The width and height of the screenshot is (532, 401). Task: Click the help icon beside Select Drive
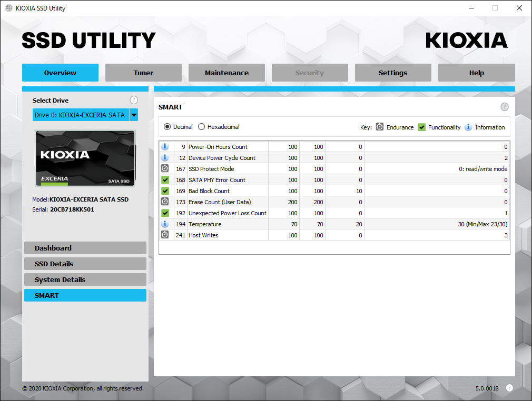pyautogui.click(x=134, y=100)
